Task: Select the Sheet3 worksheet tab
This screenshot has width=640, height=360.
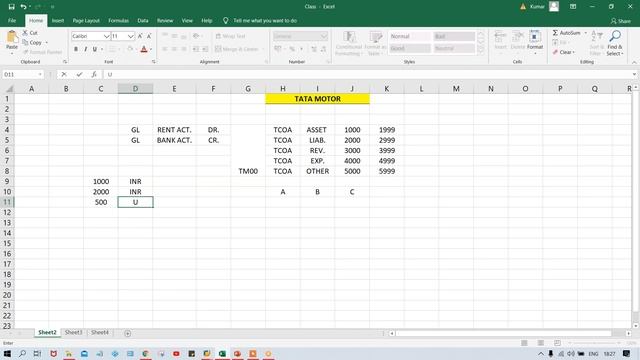Action: coord(73,333)
